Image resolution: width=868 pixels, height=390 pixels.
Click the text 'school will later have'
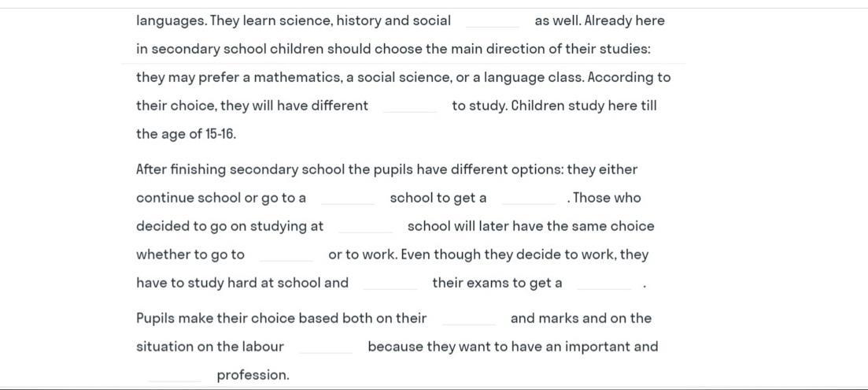[488, 226]
